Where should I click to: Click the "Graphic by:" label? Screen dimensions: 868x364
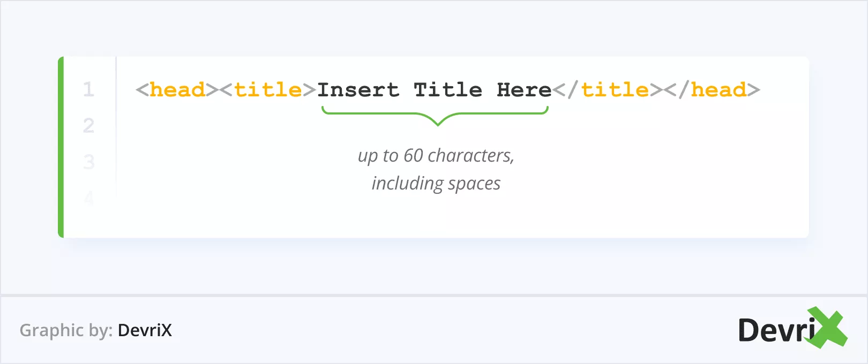pos(66,330)
